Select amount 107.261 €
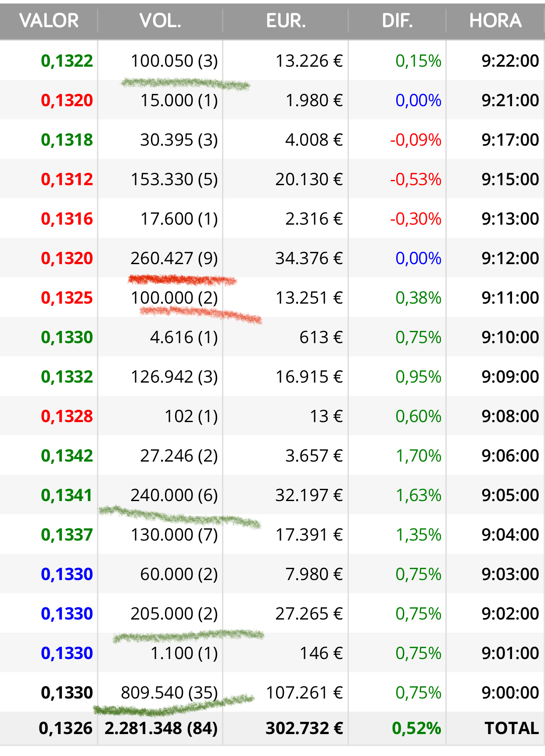The image size is (545, 756). (x=304, y=693)
